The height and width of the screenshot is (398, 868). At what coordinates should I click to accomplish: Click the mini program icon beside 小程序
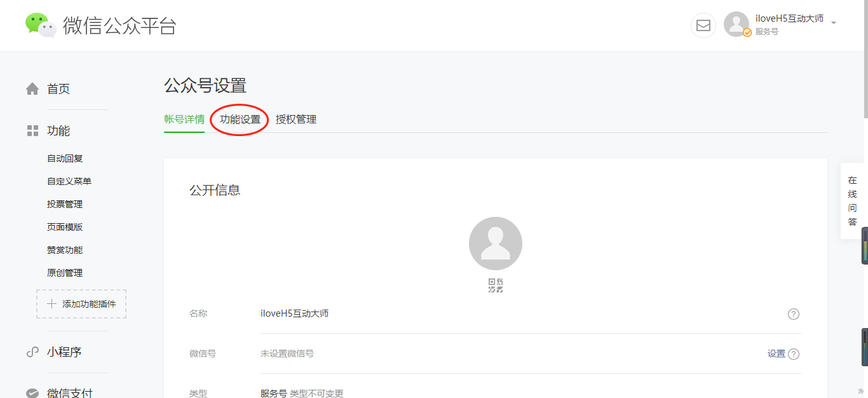32,352
